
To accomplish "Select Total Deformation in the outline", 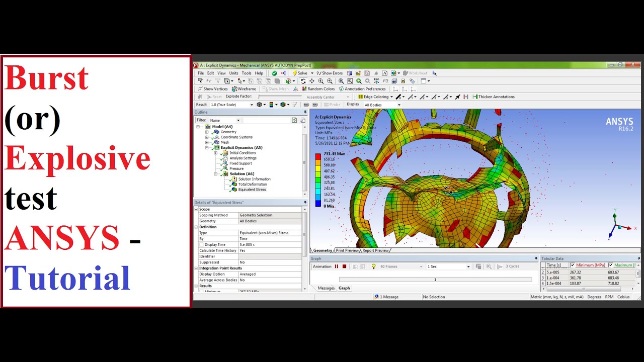I will (x=253, y=185).
